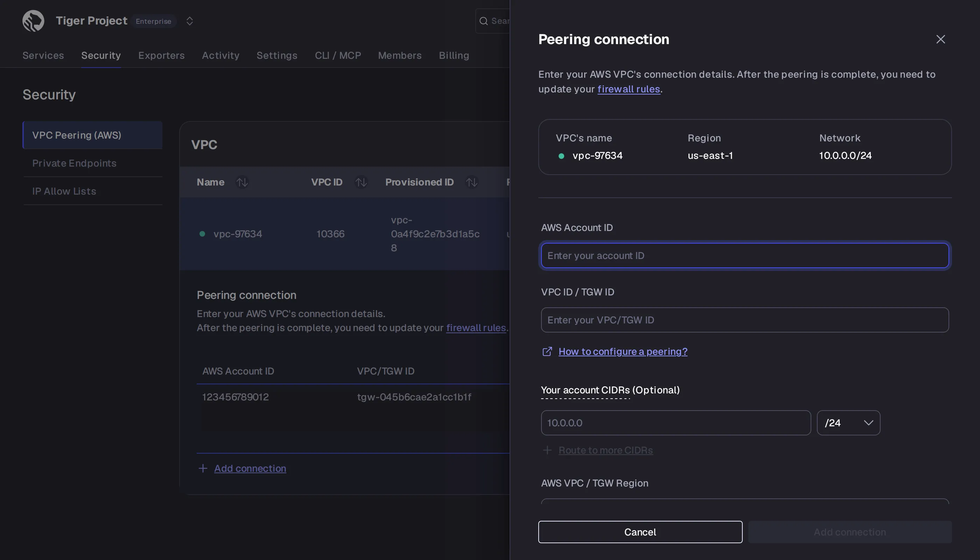Click the Cancel button

tap(640, 532)
